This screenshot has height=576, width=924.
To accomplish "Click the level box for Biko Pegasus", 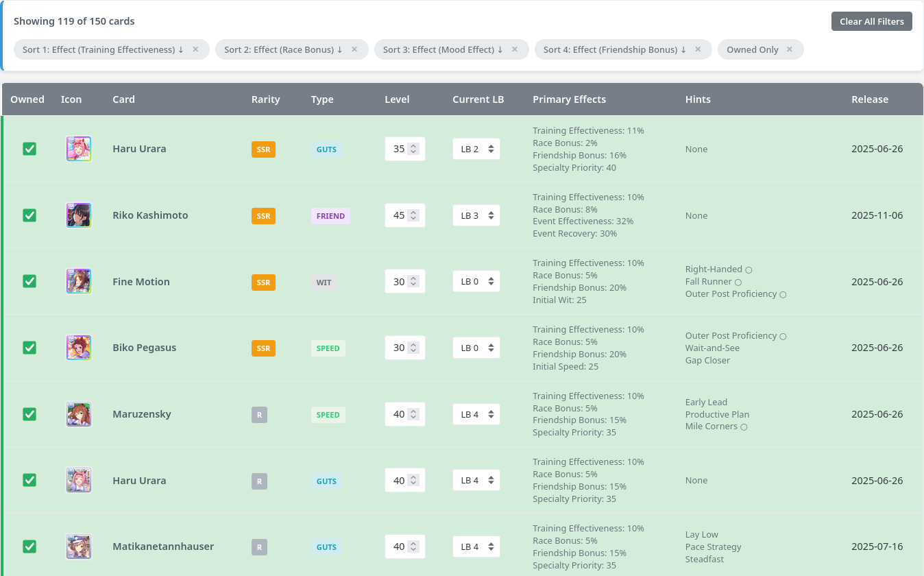I will point(404,348).
